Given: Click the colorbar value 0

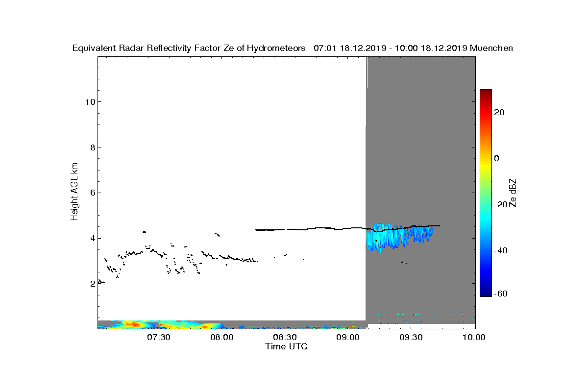Looking at the screenshot, I should click(x=497, y=158).
